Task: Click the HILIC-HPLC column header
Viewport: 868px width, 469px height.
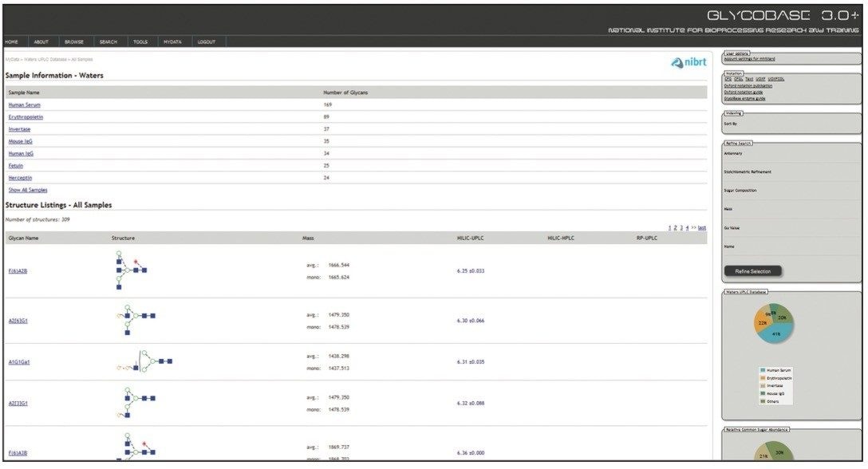Action: click(561, 238)
